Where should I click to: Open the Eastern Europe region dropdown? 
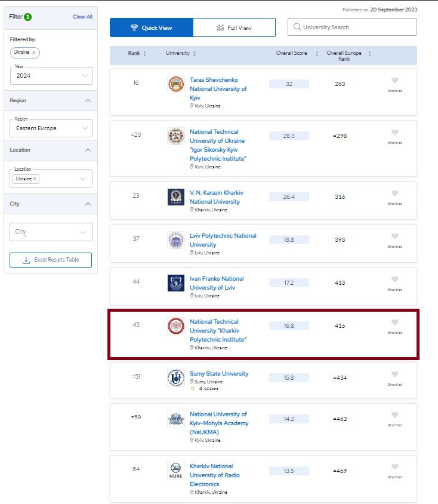[51, 128]
